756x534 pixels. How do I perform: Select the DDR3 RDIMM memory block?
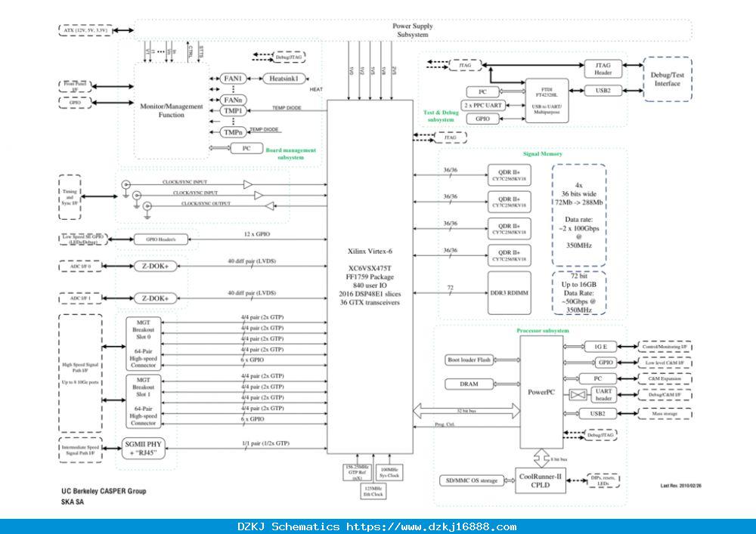[x=509, y=293]
